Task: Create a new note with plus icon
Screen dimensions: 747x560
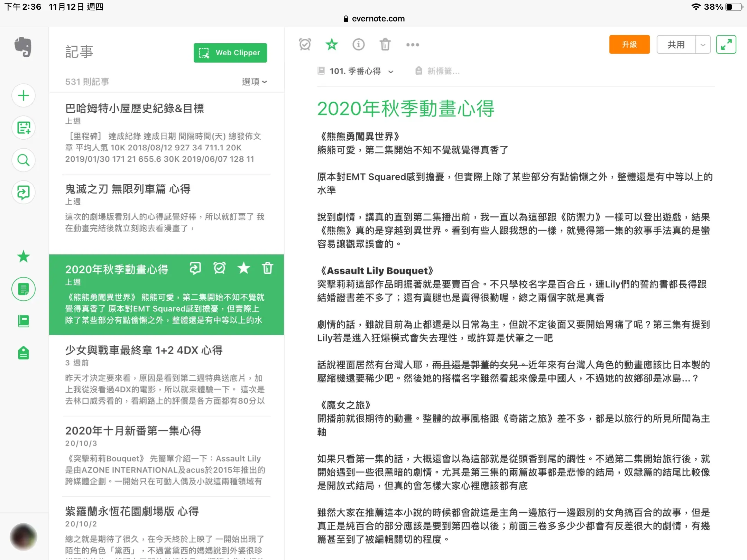Action: tap(24, 95)
